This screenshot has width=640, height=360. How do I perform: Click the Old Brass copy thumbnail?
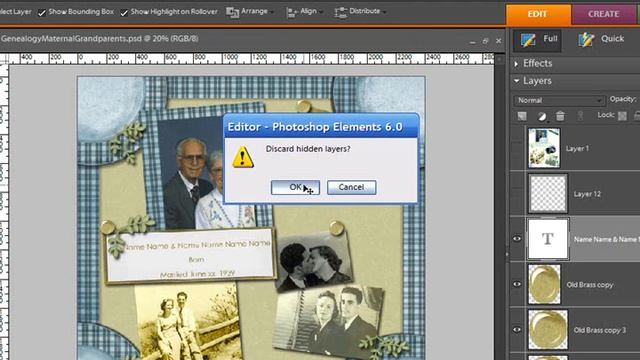pyautogui.click(x=544, y=284)
